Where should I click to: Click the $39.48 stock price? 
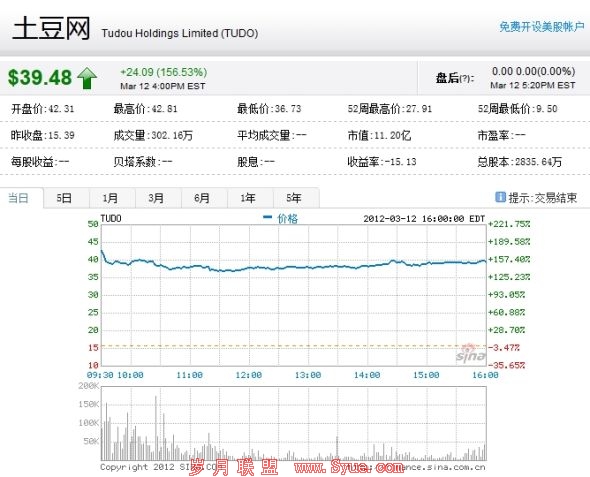click(40, 78)
